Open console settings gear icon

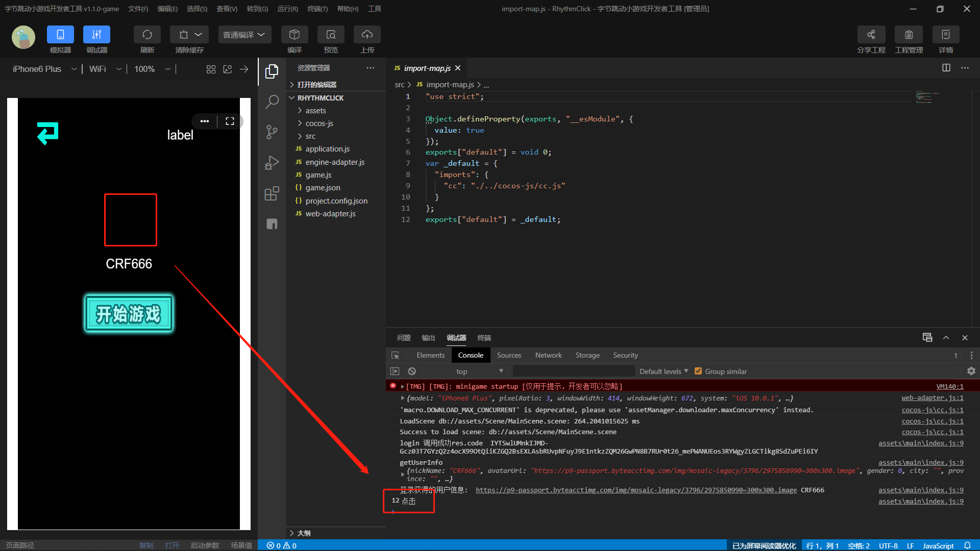(x=971, y=371)
